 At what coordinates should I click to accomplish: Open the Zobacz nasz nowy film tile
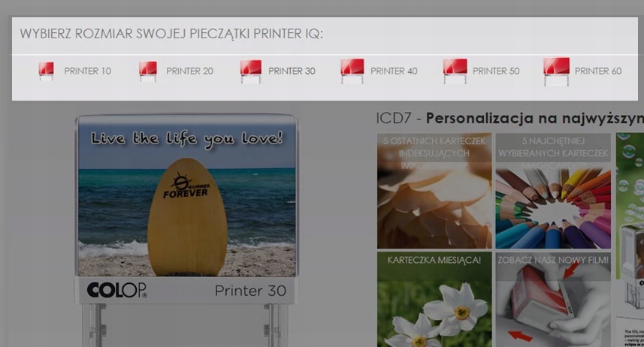pyautogui.click(x=553, y=300)
